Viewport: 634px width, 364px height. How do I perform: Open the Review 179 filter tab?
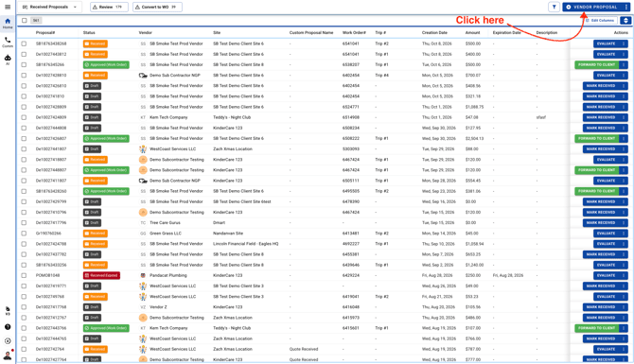(109, 7)
